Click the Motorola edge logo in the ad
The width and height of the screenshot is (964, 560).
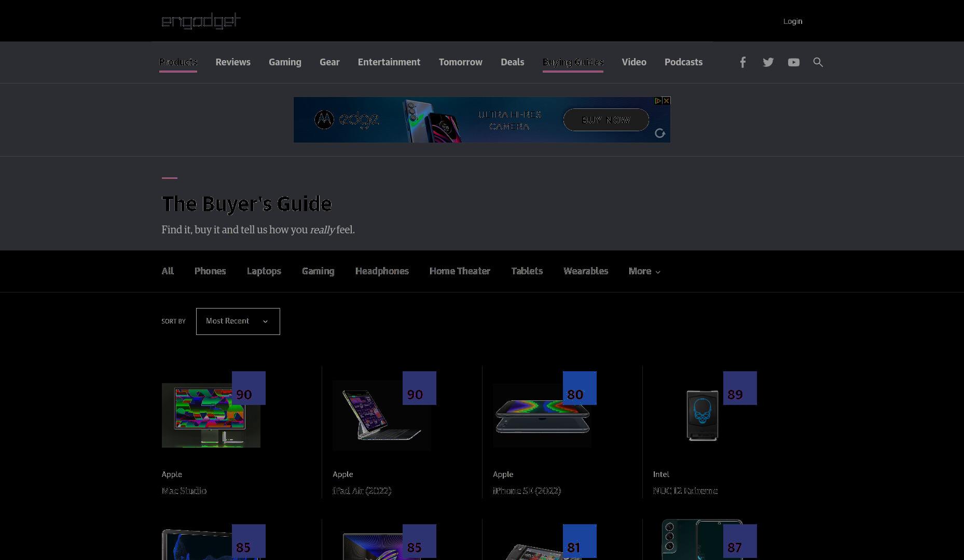pyautogui.click(x=347, y=120)
